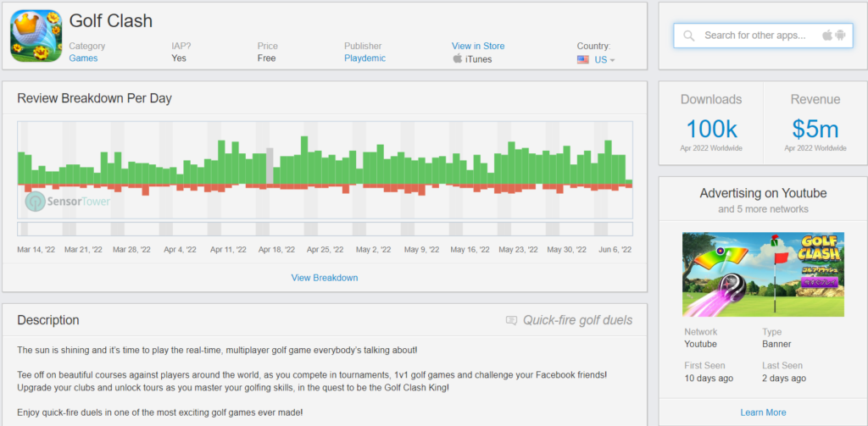The height and width of the screenshot is (426, 868).
Task: Click the May 2, '22 axis label
Action: (x=373, y=250)
